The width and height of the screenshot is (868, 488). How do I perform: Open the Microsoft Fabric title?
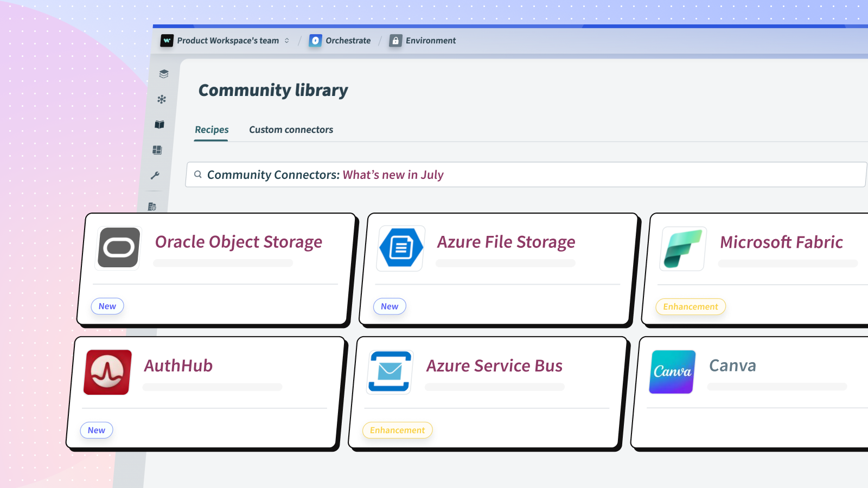(781, 242)
